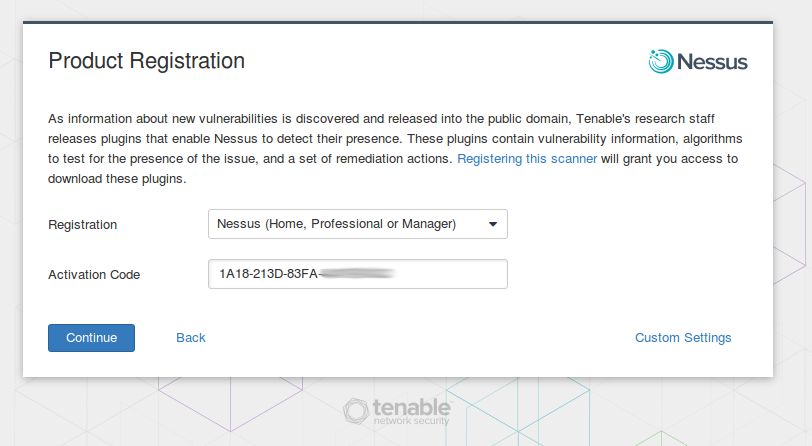Image resolution: width=812 pixels, height=446 pixels.
Task: Click the Nessus wordmark text
Action: tap(712, 62)
